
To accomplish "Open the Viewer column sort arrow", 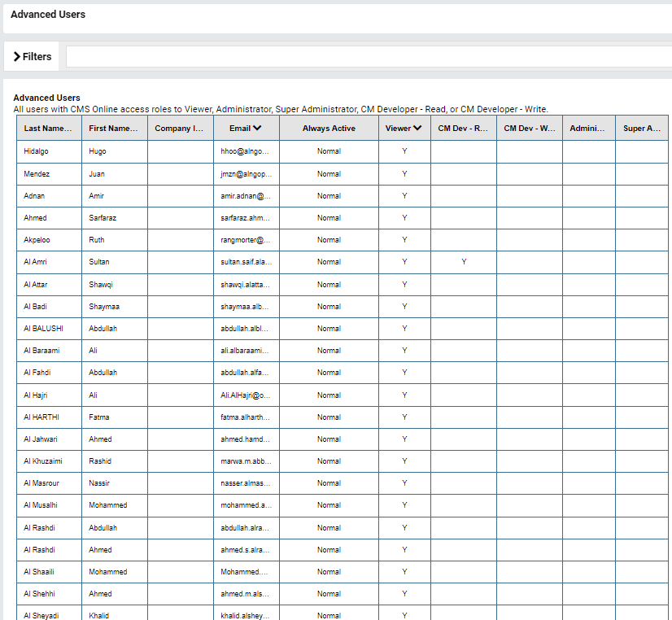I will point(417,128).
